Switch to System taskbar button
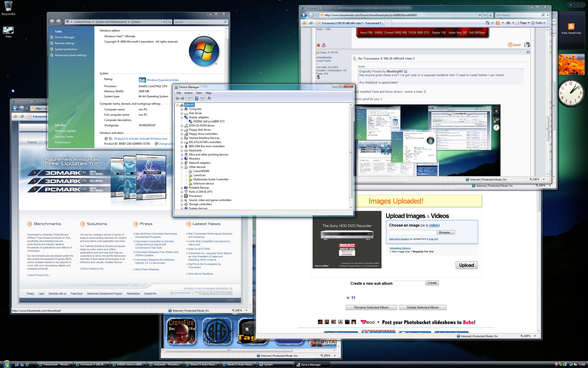Image resolution: width=588 pixels, height=368 pixels. pos(276,364)
